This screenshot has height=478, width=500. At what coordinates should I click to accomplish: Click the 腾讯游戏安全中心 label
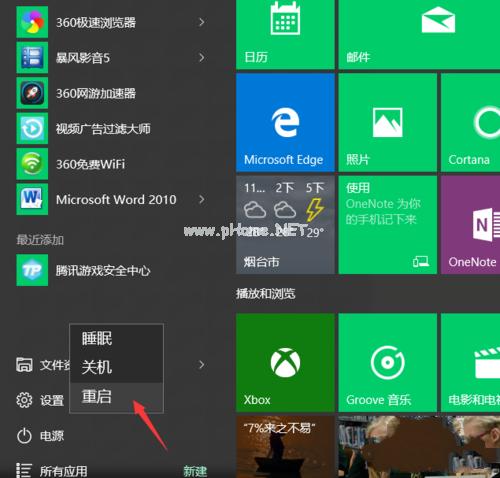click(103, 271)
